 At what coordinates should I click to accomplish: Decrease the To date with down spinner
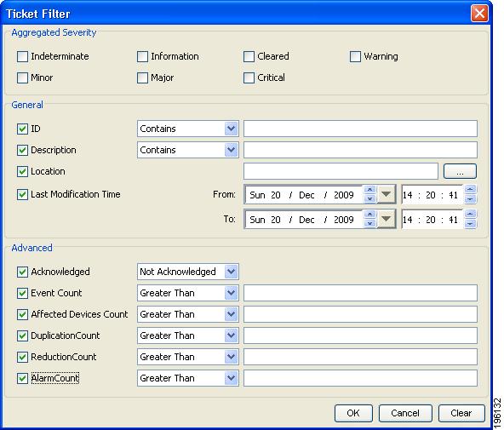pyautogui.click(x=370, y=223)
